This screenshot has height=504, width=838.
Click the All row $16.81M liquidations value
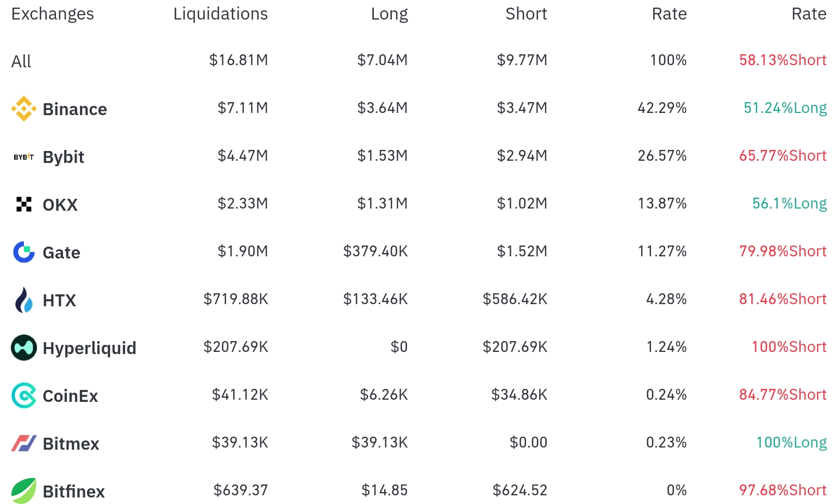(239, 60)
